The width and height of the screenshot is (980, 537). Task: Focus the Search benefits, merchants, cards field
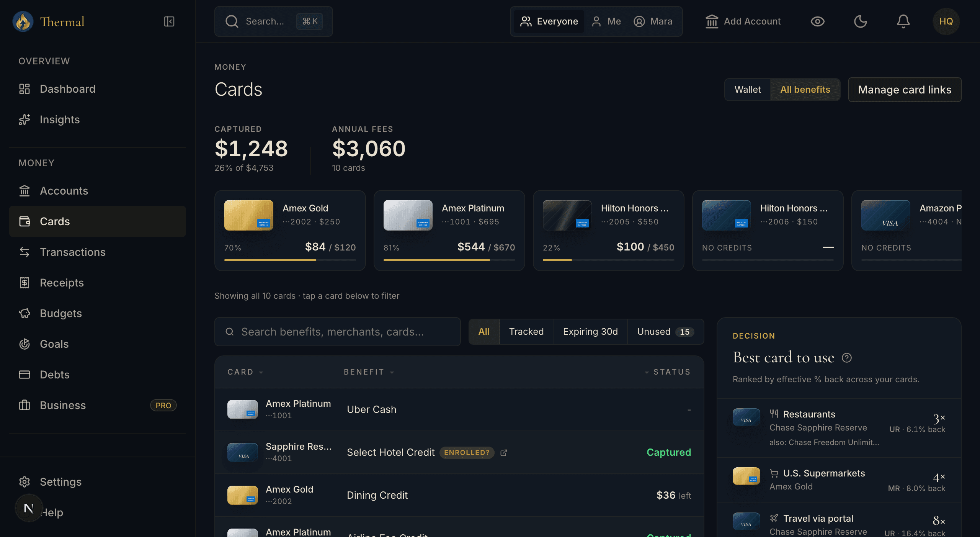[x=338, y=332]
